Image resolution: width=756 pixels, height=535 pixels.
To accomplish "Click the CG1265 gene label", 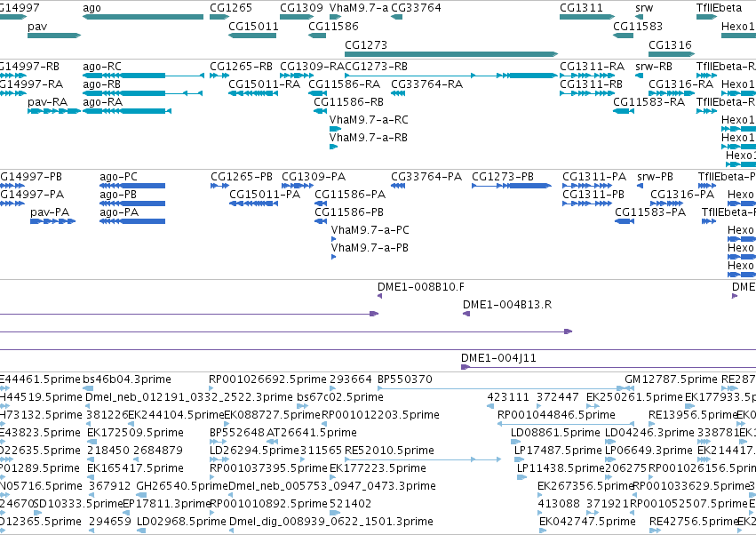I will (230, 8).
